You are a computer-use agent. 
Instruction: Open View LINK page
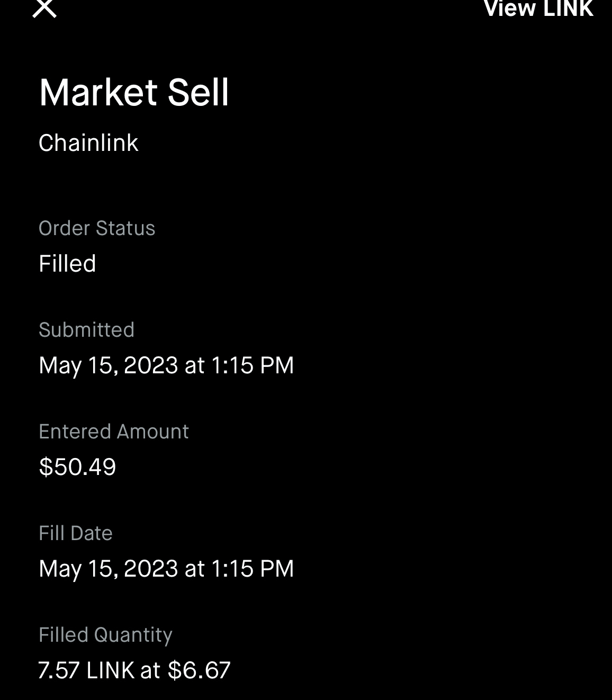click(x=538, y=8)
